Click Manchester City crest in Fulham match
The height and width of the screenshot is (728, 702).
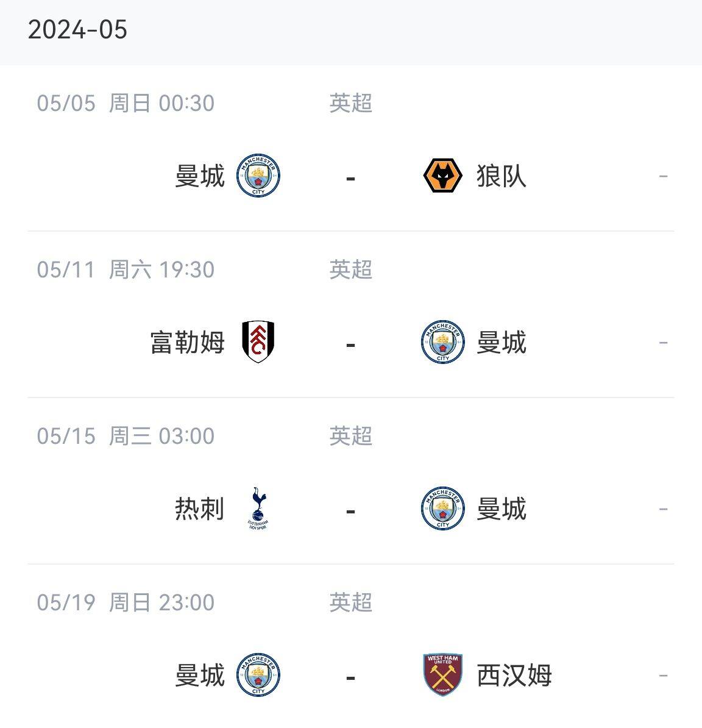pos(443,342)
